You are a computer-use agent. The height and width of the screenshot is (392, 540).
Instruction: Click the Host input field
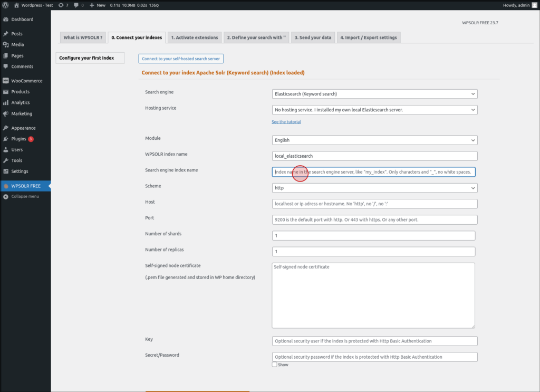375,204
